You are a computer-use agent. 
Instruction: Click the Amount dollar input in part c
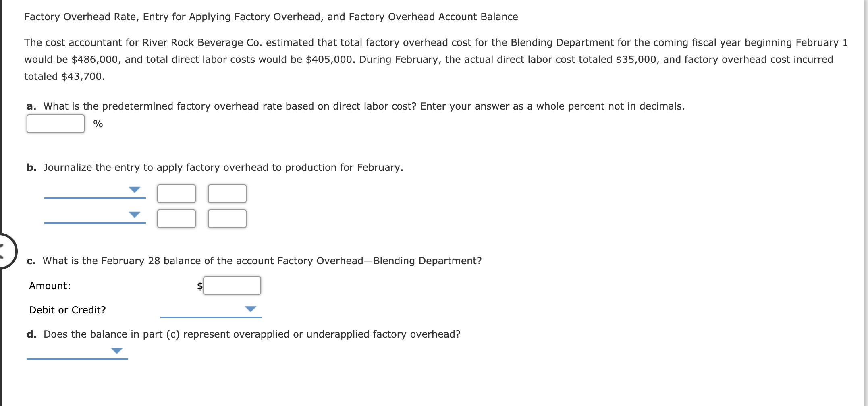pyautogui.click(x=232, y=286)
